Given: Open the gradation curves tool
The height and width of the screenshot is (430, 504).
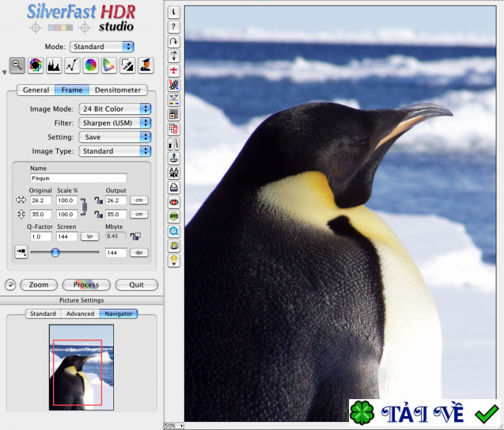Looking at the screenshot, I should click(72, 64).
